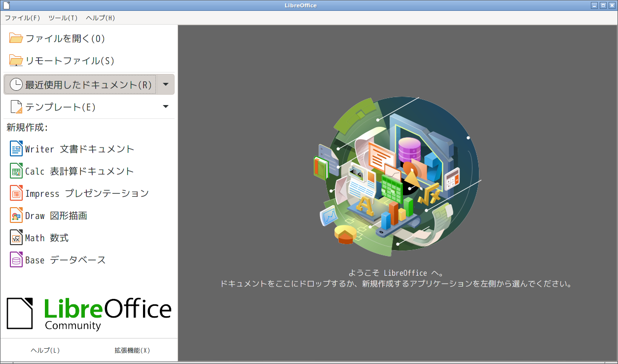The height and width of the screenshot is (364, 618).
Task: Create a new Draw 図形描画
Action: tap(89, 216)
